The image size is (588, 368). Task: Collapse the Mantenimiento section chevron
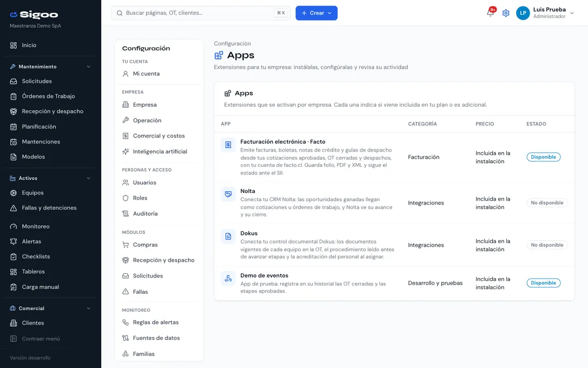pyautogui.click(x=89, y=67)
